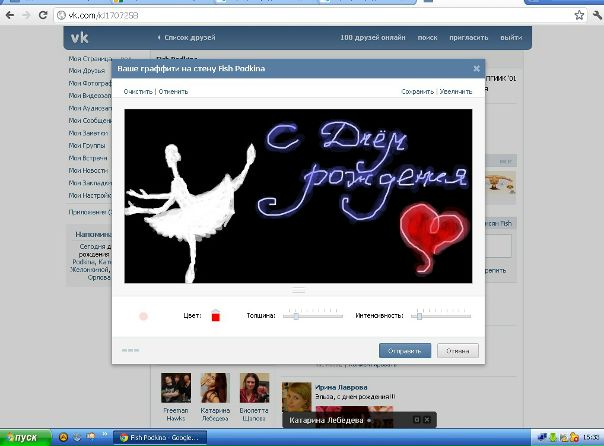Open Мои Друзья in left sidebar
Screen dimensions: 604x446
[x=87, y=72]
